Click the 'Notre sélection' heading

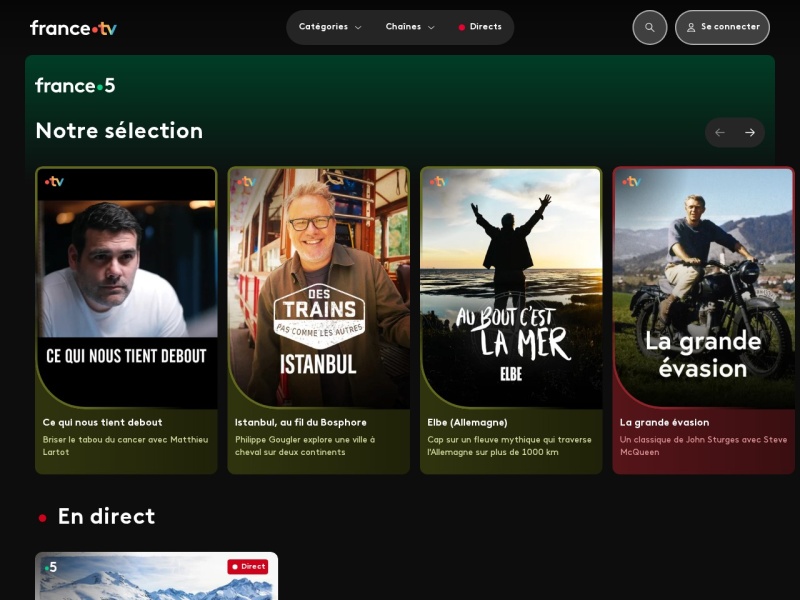coord(119,131)
